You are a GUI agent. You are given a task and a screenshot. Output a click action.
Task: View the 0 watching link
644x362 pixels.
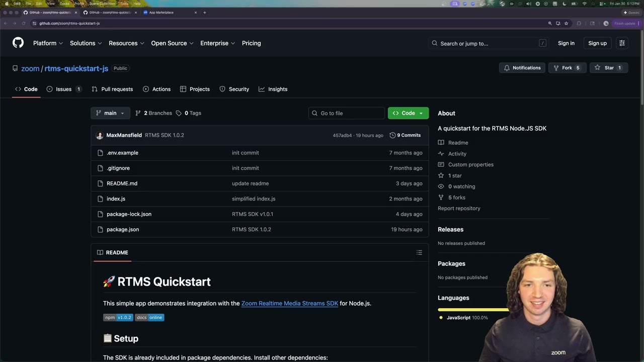pyautogui.click(x=456, y=187)
